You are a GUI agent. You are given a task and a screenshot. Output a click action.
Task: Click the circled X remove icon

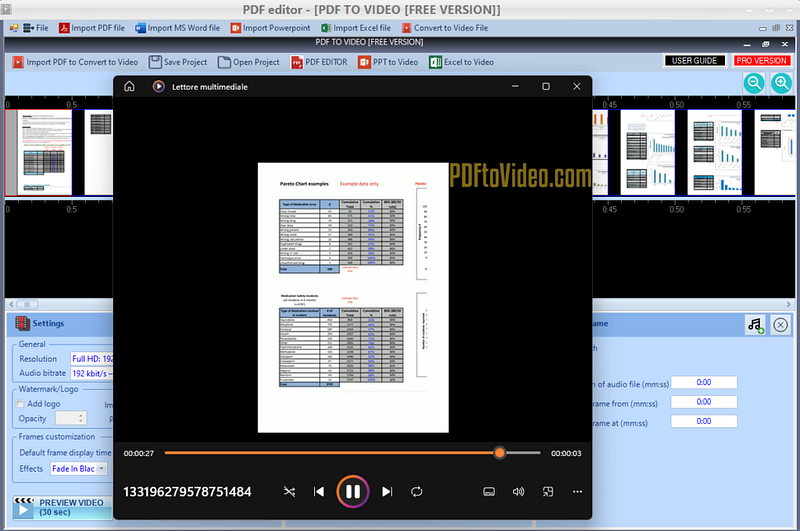[780, 325]
